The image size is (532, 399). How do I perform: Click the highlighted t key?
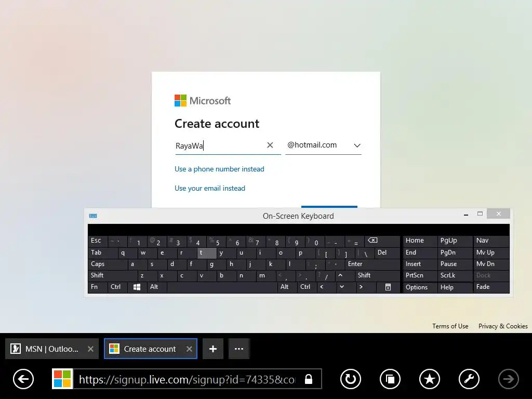(x=207, y=253)
